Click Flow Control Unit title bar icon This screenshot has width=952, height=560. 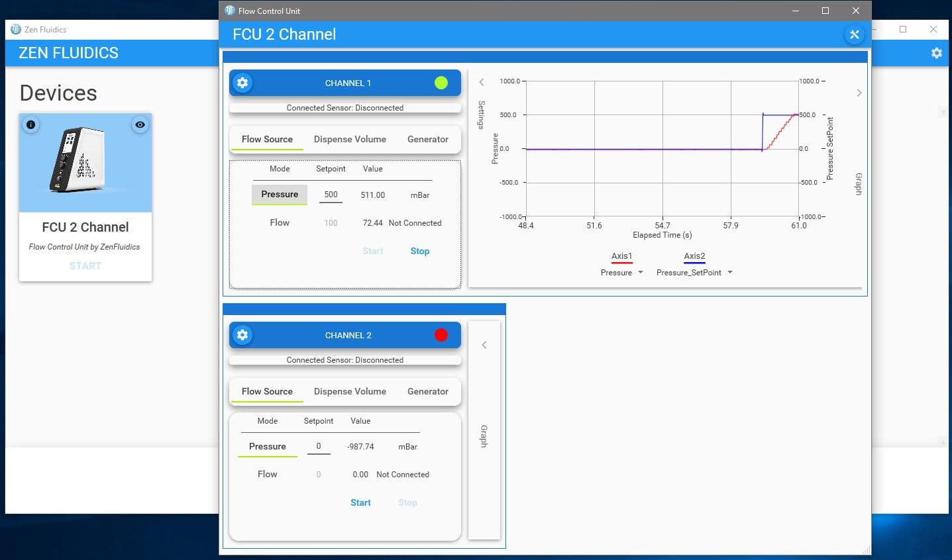230,11
